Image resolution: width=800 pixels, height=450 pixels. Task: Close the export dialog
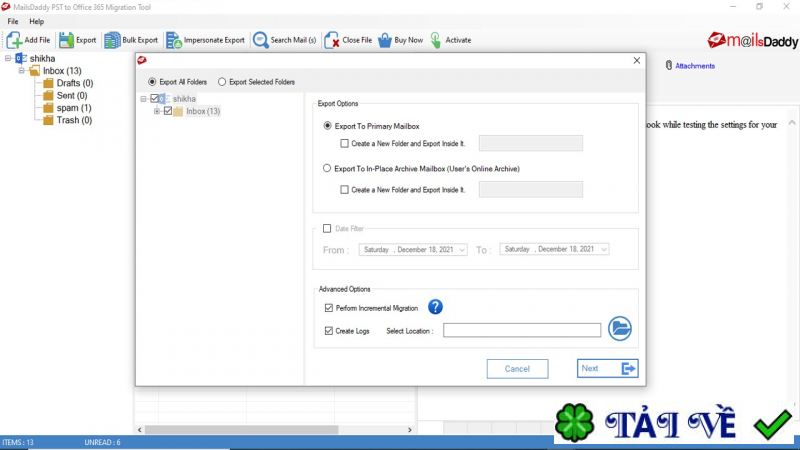[x=637, y=60]
